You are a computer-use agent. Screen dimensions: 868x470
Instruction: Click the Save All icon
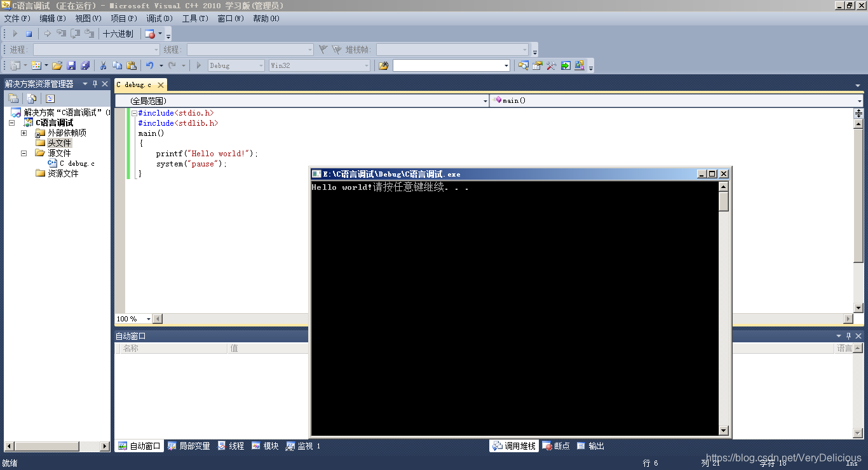tap(85, 65)
